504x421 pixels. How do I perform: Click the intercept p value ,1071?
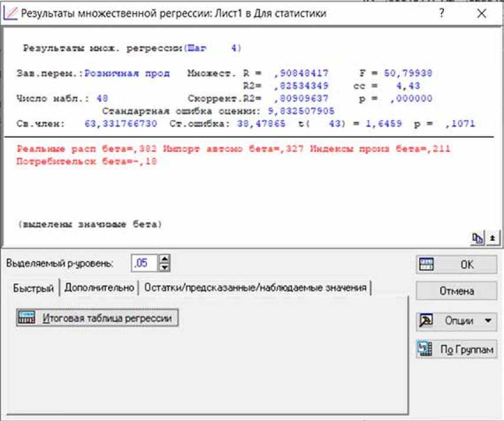(460, 124)
